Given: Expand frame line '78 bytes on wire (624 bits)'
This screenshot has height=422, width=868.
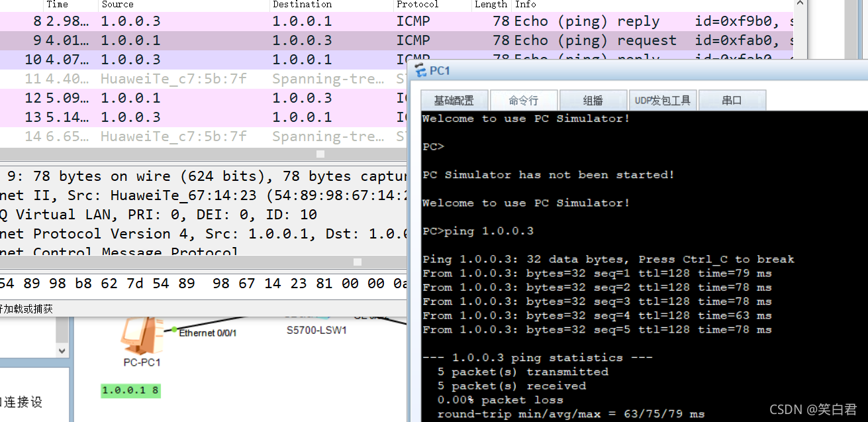Looking at the screenshot, I should [203, 176].
